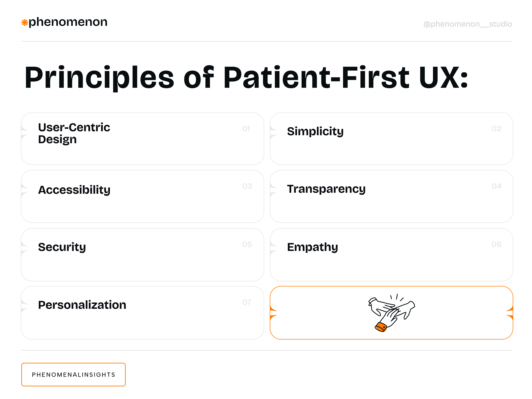Screen dimensions: 532x399
Task: Select the Simplicity principle title
Action: coord(315,131)
